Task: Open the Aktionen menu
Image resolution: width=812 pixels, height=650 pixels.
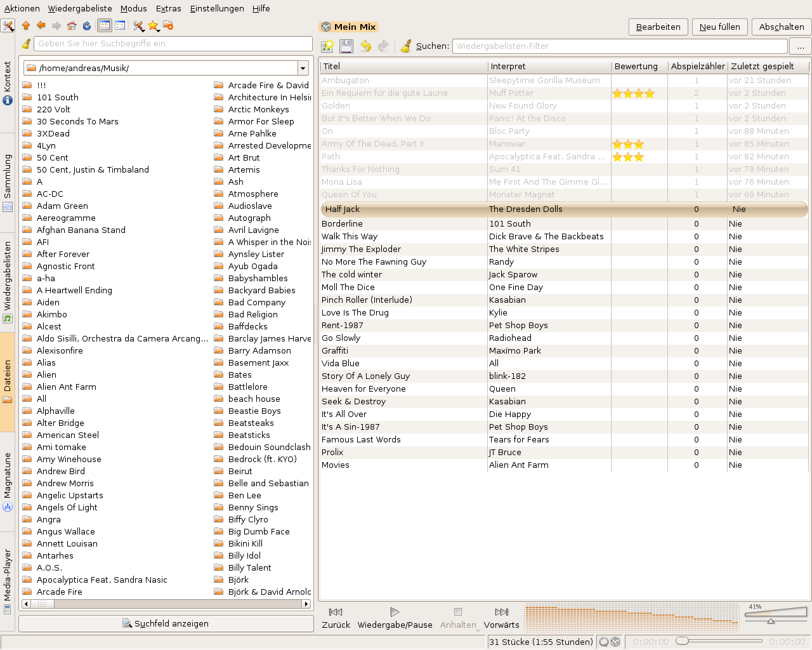Action: (22, 8)
